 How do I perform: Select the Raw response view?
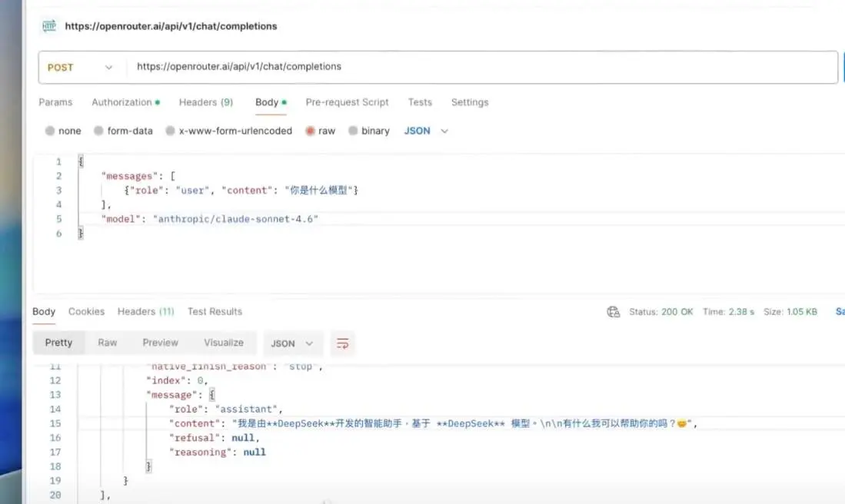pos(107,343)
